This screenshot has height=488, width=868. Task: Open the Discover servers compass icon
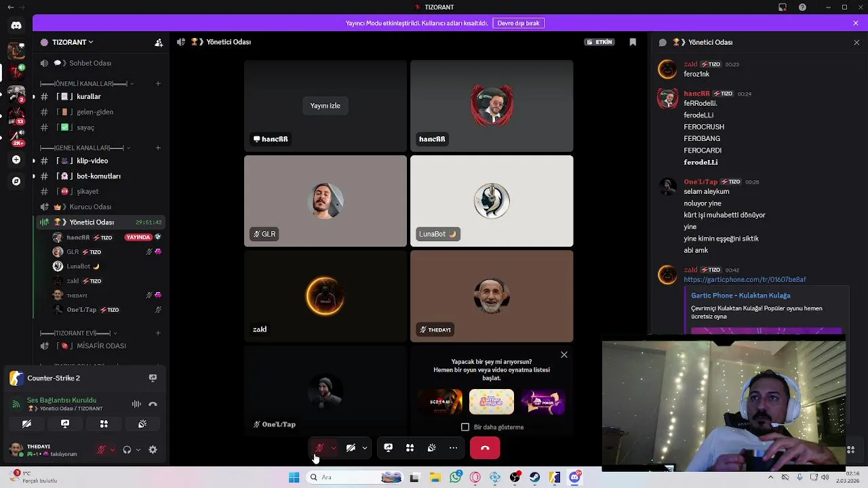[16, 181]
